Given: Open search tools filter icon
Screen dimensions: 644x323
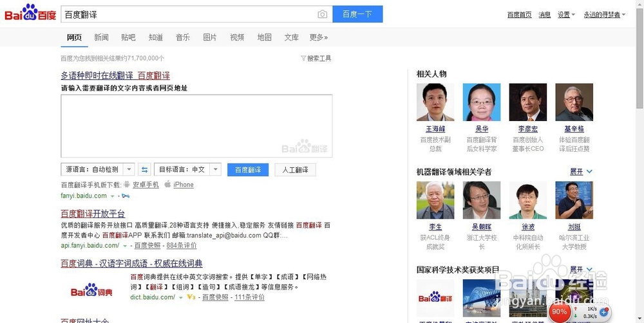Looking at the screenshot, I should click(303, 59).
